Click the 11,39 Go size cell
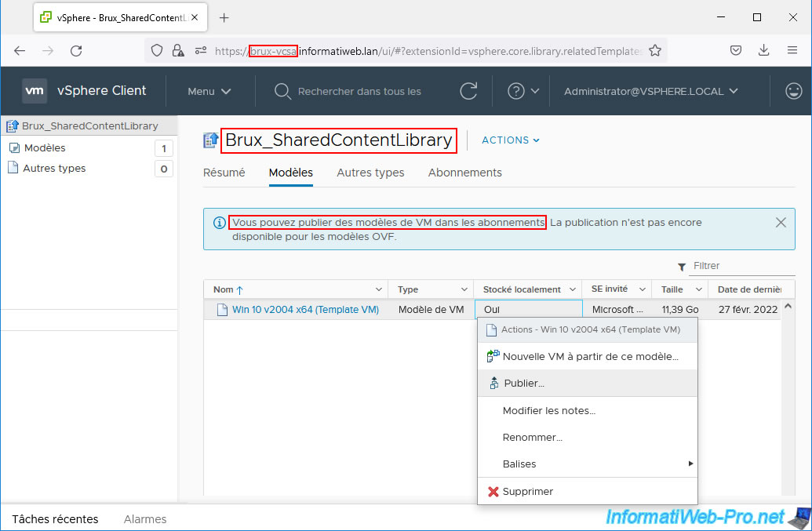 click(680, 310)
